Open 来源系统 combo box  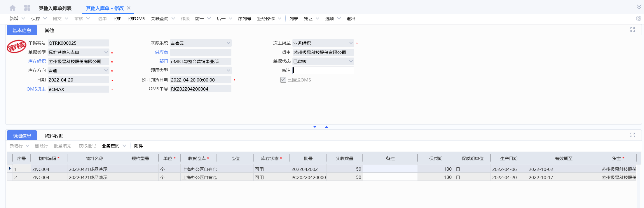tap(201, 43)
